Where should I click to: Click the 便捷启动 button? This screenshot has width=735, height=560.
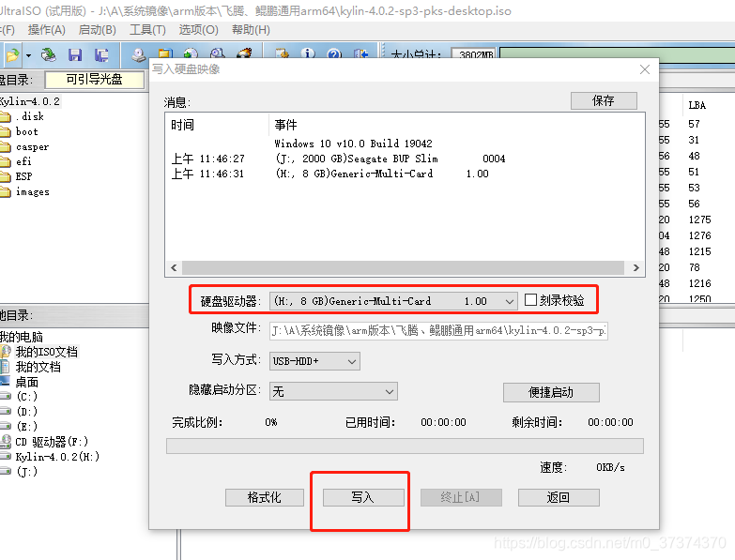click(x=551, y=392)
